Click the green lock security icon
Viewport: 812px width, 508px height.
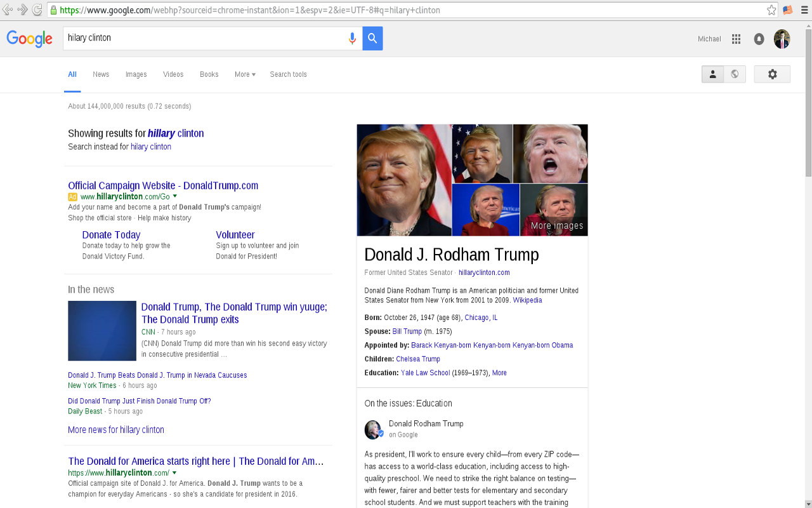pos(53,10)
